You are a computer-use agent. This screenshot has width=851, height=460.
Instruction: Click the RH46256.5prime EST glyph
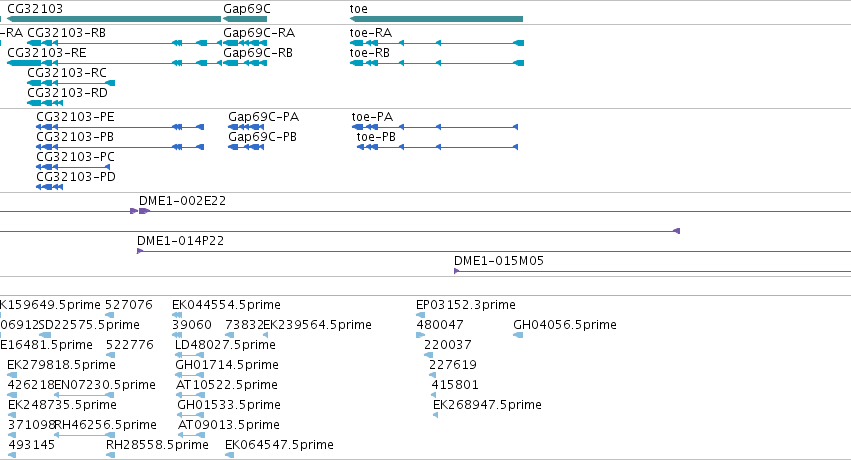coord(85,435)
